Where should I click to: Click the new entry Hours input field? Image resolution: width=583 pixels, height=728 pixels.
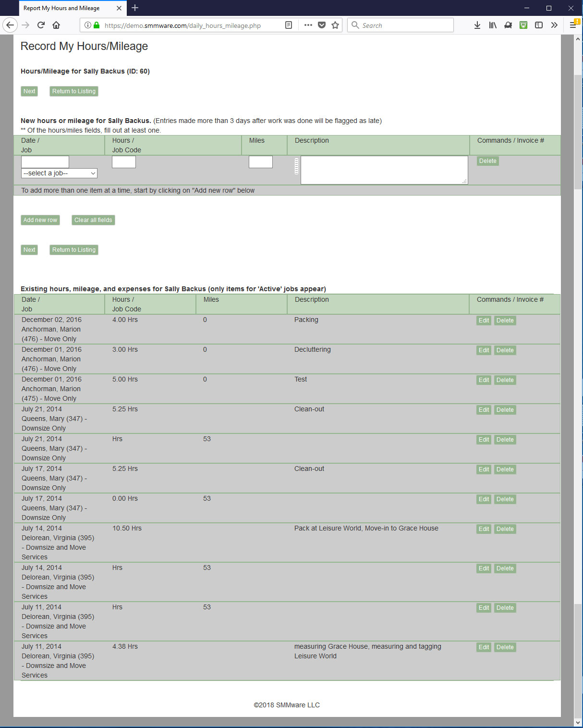[124, 161]
